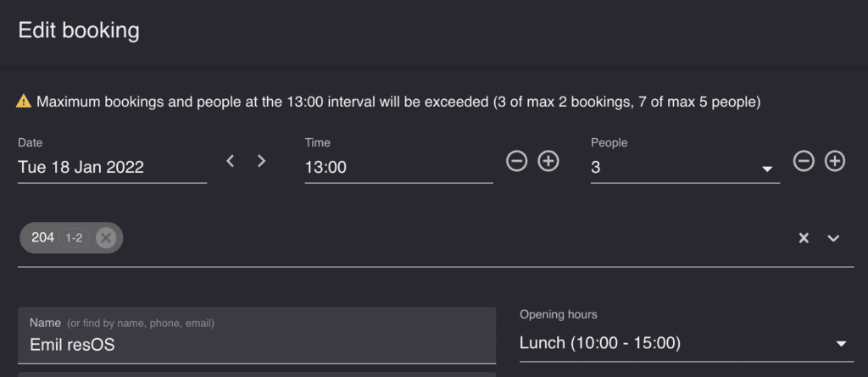Click the yellow warning triangle icon
868x377 pixels.
point(24,102)
